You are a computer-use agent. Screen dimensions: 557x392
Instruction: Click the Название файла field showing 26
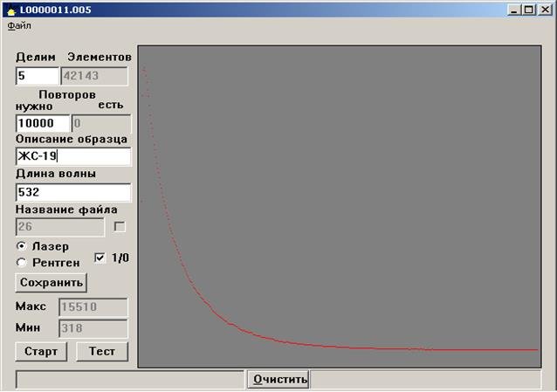point(60,227)
